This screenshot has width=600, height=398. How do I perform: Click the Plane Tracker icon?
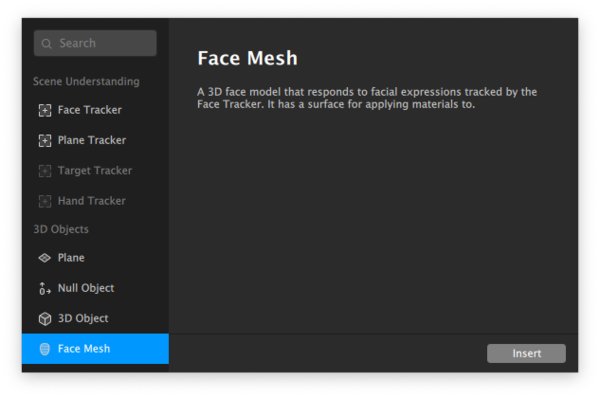pyautogui.click(x=45, y=140)
